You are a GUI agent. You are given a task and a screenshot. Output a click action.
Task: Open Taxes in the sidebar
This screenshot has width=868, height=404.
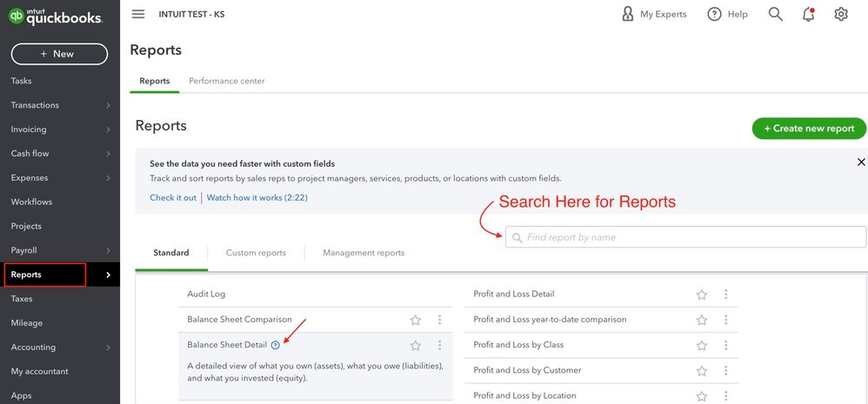(22, 299)
